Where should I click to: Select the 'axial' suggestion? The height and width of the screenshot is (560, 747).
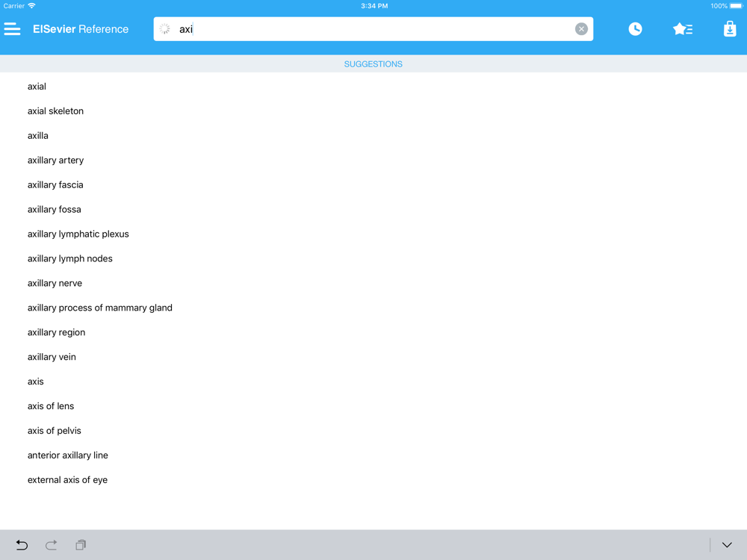point(37,86)
